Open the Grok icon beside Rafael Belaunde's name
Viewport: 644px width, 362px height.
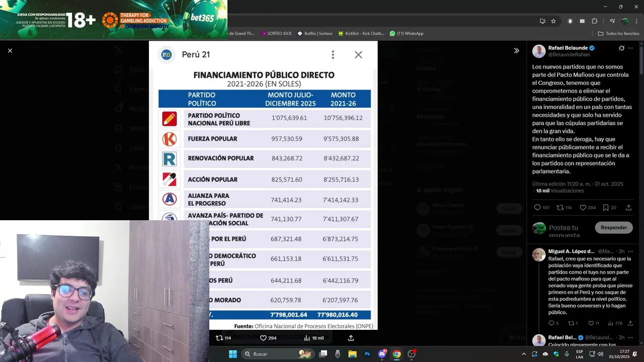tap(621, 48)
